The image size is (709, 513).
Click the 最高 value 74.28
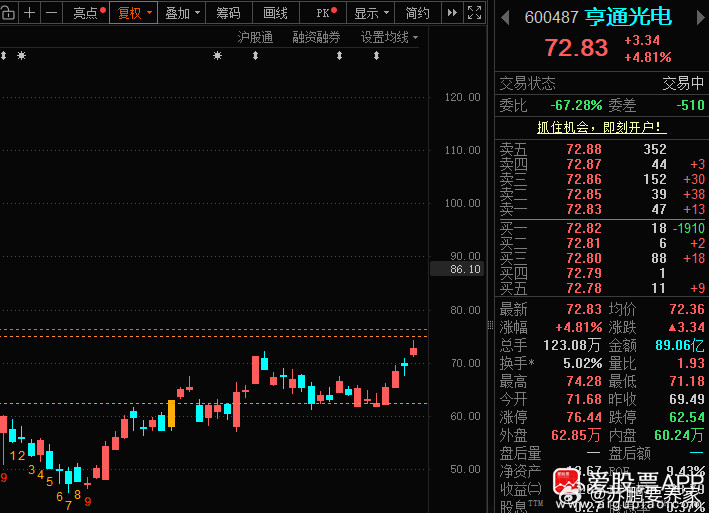tap(584, 381)
